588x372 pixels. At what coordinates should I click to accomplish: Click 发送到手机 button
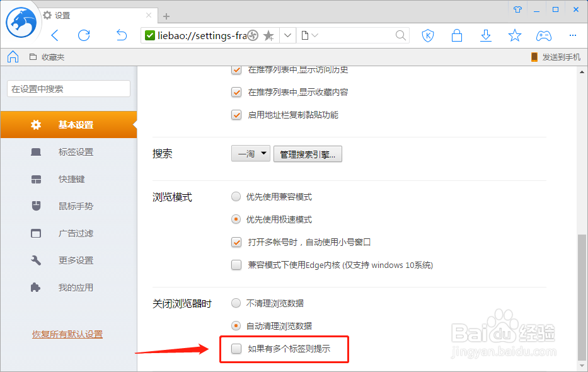tap(556, 57)
